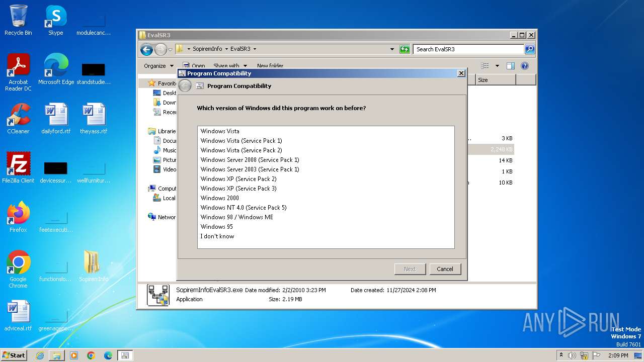Click the search magnifier icon
The height and width of the screenshot is (362, 644).
tap(529, 49)
